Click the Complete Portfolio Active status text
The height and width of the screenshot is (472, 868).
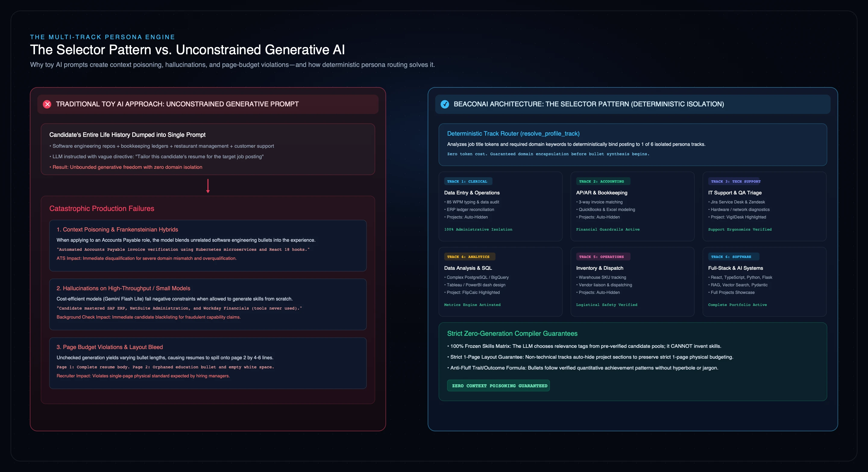[x=737, y=305]
